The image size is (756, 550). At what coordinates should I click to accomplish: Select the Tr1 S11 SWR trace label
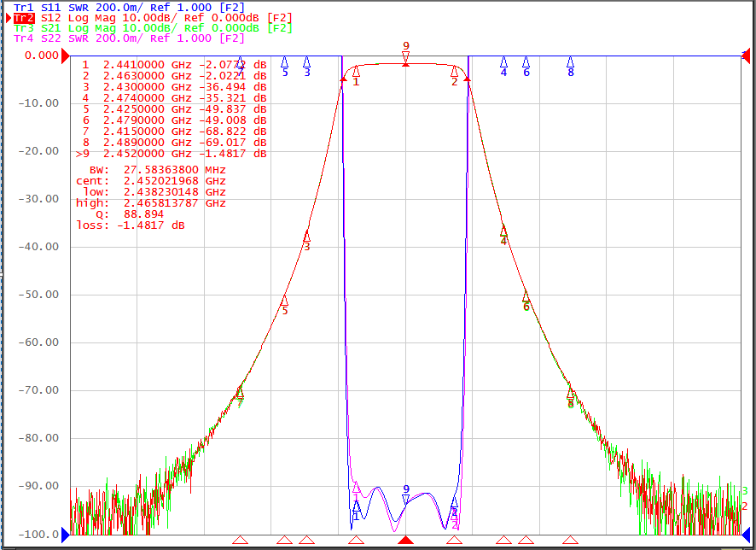click(129, 7)
